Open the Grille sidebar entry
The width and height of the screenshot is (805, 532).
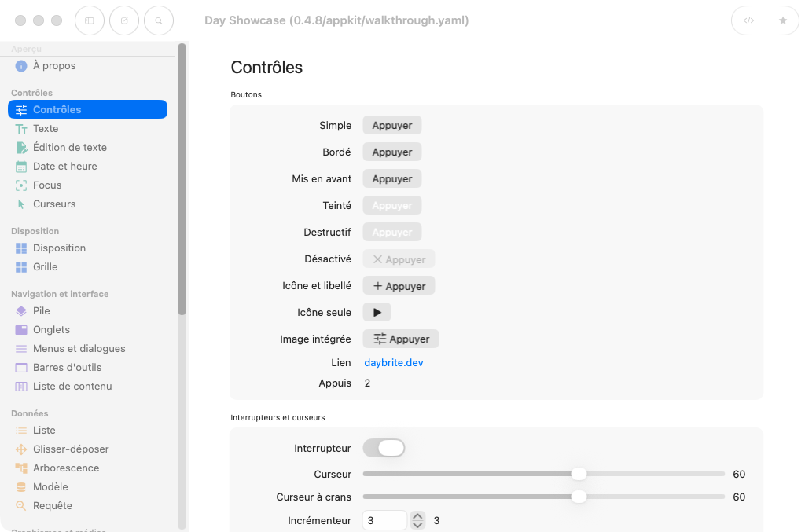point(88,267)
